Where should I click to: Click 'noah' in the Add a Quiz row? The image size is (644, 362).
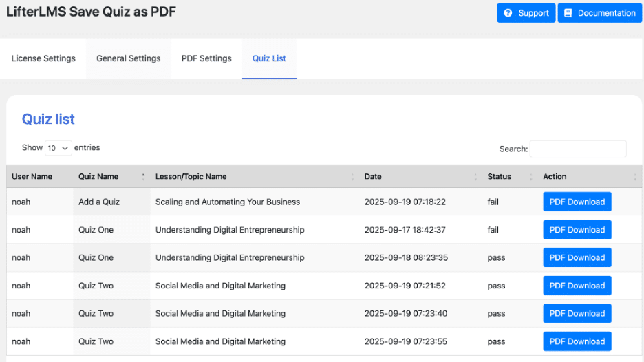pos(21,202)
